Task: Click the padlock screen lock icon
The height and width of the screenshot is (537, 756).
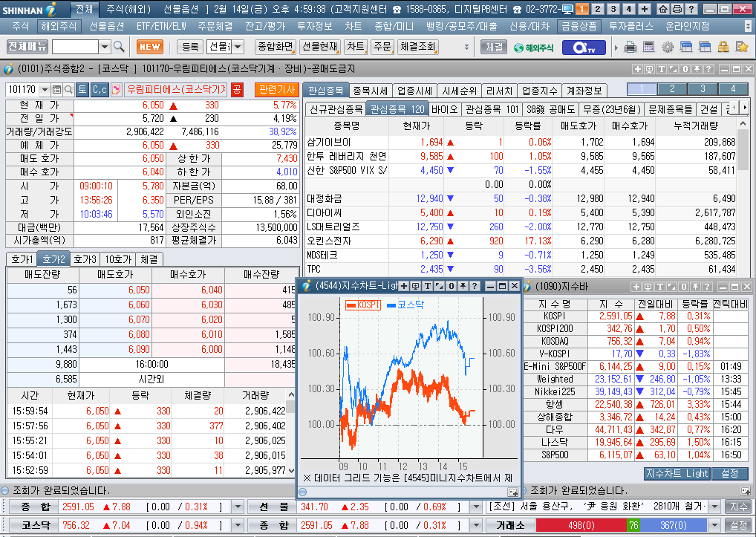Action: click(723, 47)
